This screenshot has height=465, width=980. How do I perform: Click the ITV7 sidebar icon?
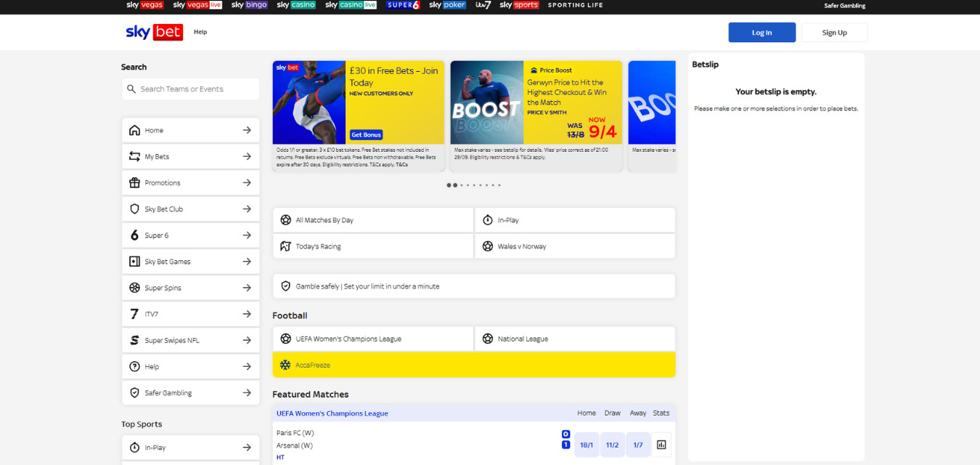(134, 314)
